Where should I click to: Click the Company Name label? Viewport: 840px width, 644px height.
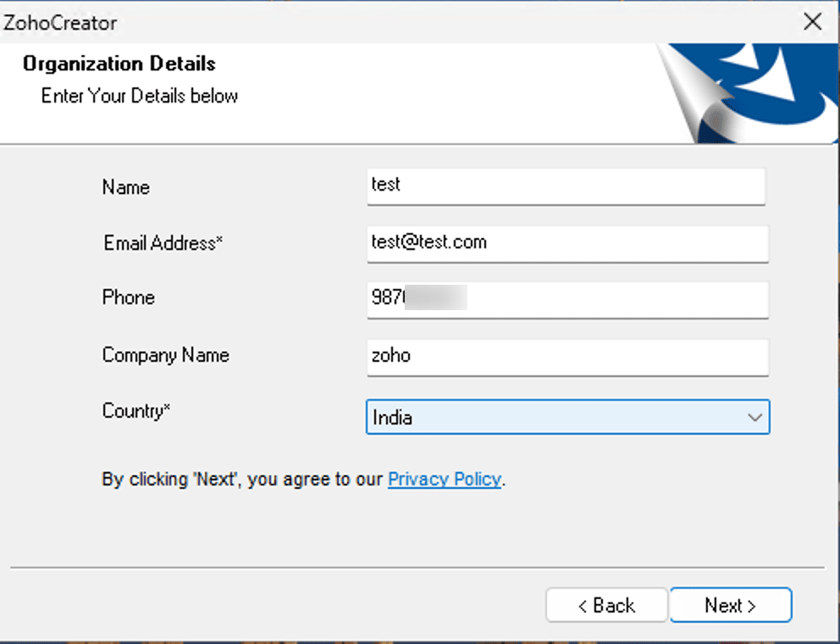(165, 355)
